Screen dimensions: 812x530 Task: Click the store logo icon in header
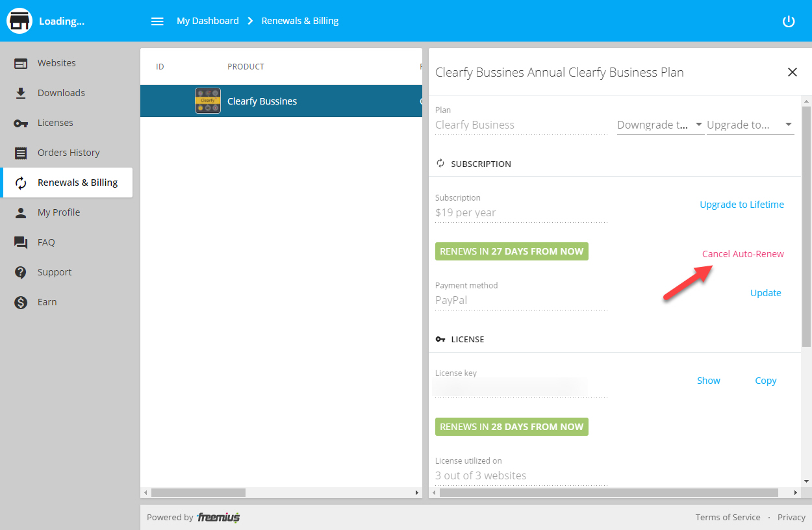pyautogui.click(x=19, y=21)
